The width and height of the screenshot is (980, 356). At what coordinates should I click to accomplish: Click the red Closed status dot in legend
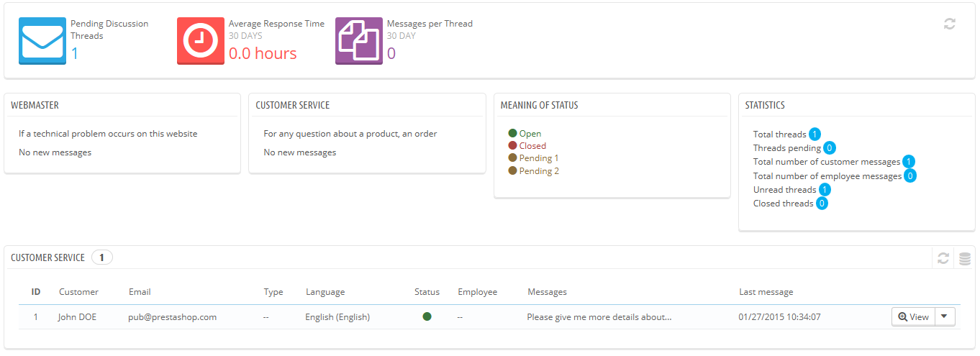512,145
